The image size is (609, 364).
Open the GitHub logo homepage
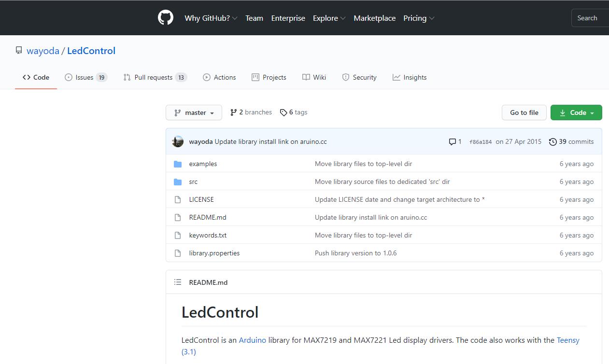click(x=166, y=18)
